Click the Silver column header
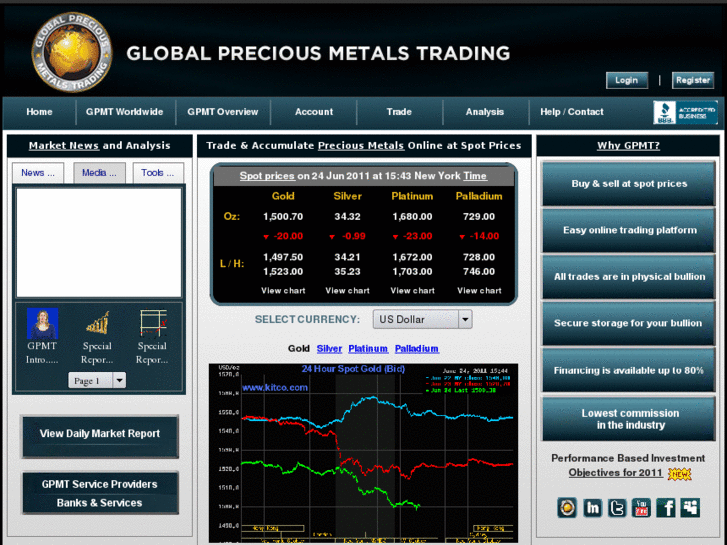This screenshot has height=545, width=727. coord(347,196)
